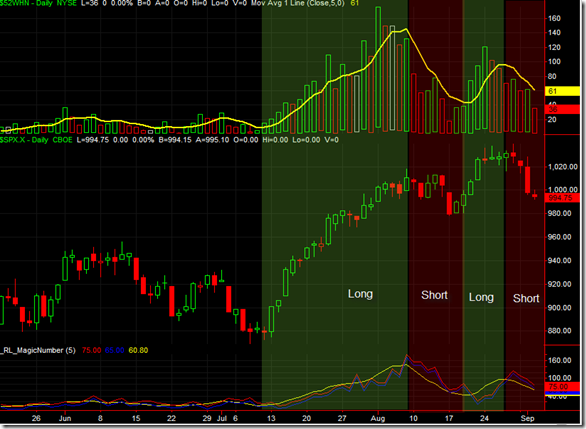The height and width of the screenshot is (429, 586).
Task: Click the red 994.75 price axis marker
Action: click(x=562, y=198)
